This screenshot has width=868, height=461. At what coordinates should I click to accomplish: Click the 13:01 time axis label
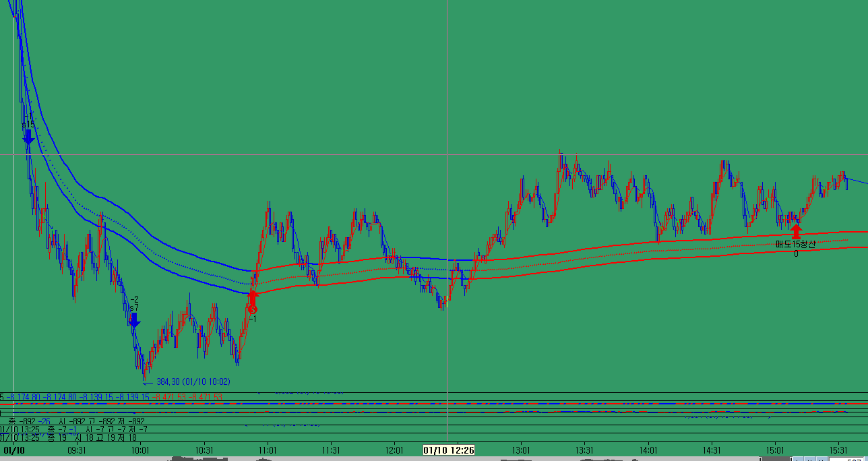[x=521, y=450]
